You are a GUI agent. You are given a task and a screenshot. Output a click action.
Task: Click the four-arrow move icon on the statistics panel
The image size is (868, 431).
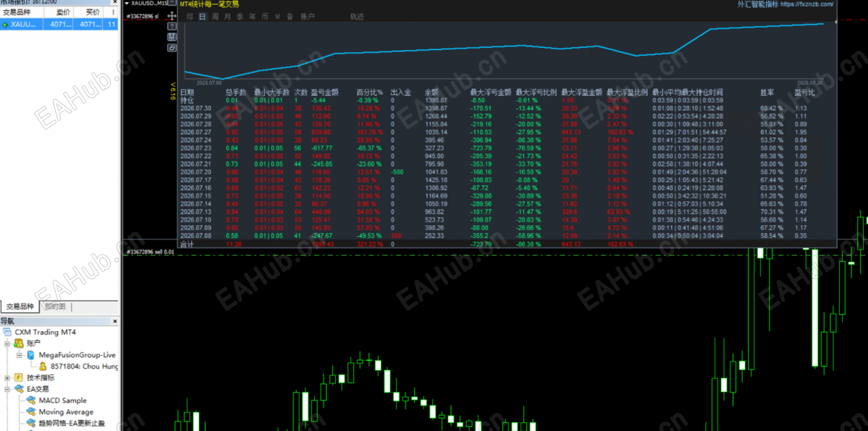[x=172, y=16]
